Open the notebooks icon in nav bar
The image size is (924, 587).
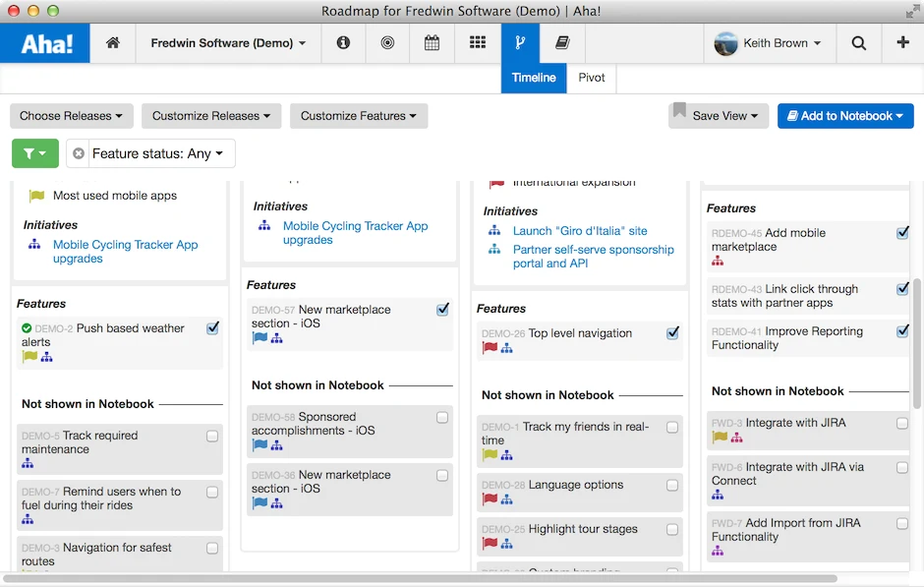(x=562, y=42)
